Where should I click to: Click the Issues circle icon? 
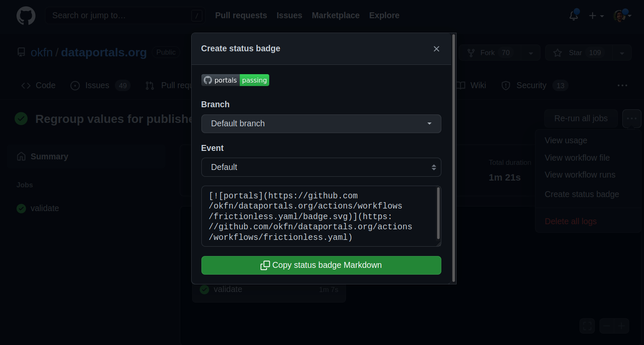tap(75, 85)
